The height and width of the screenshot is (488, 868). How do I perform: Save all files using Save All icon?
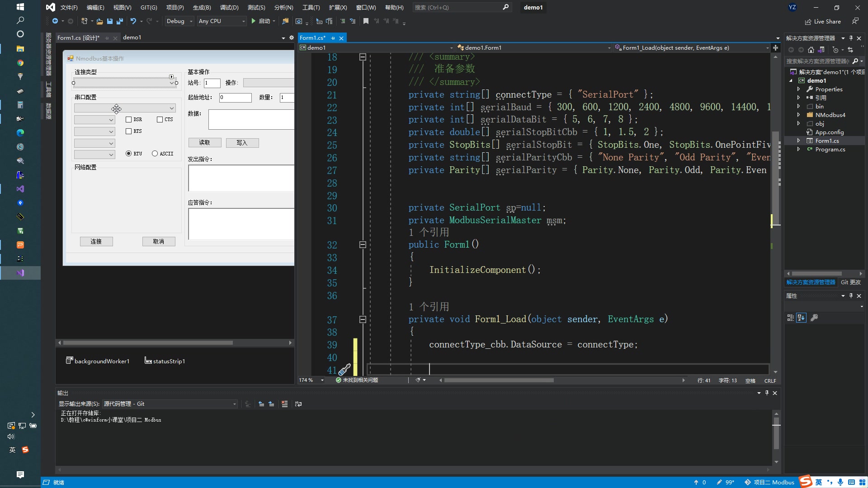pyautogui.click(x=119, y=21)
